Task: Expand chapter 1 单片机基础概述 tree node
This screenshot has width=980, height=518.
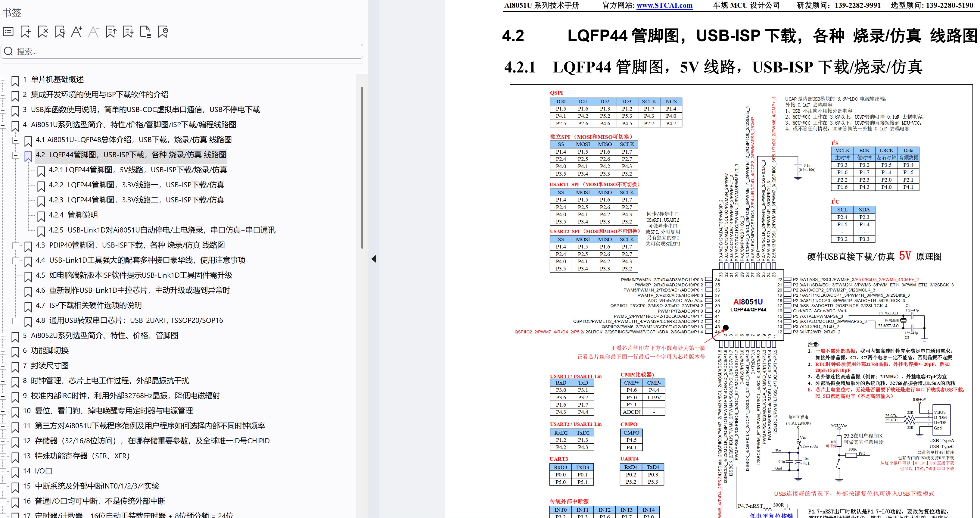Action: (3, 80)
